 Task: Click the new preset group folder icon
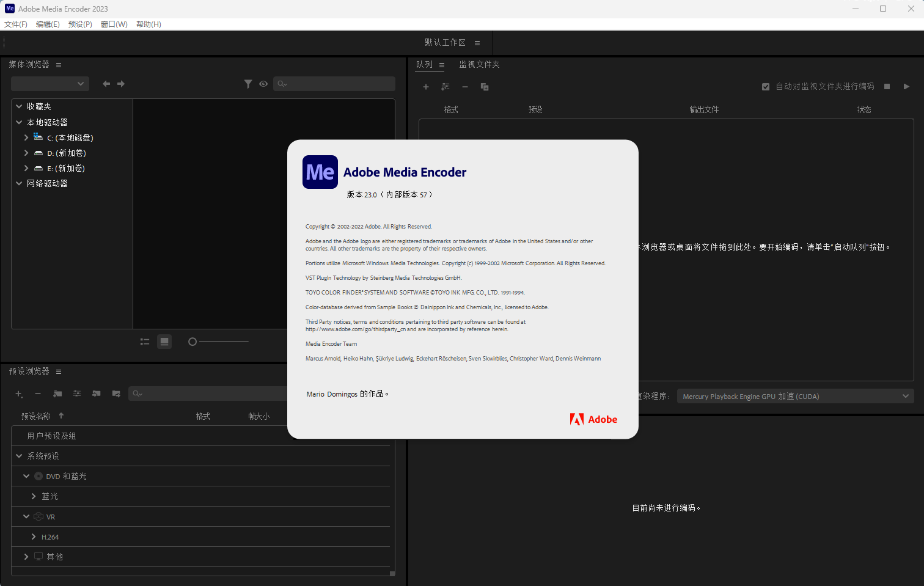click(x=57, y=394)
